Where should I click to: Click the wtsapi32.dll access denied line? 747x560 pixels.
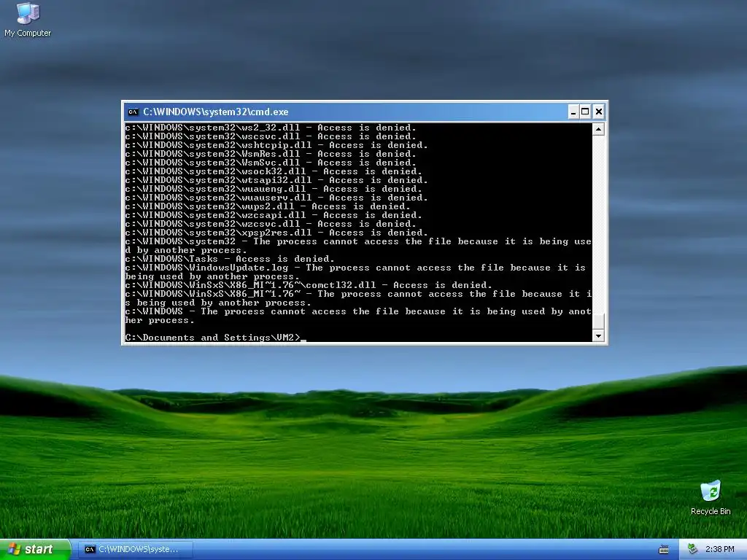click(x=276, y=180)
